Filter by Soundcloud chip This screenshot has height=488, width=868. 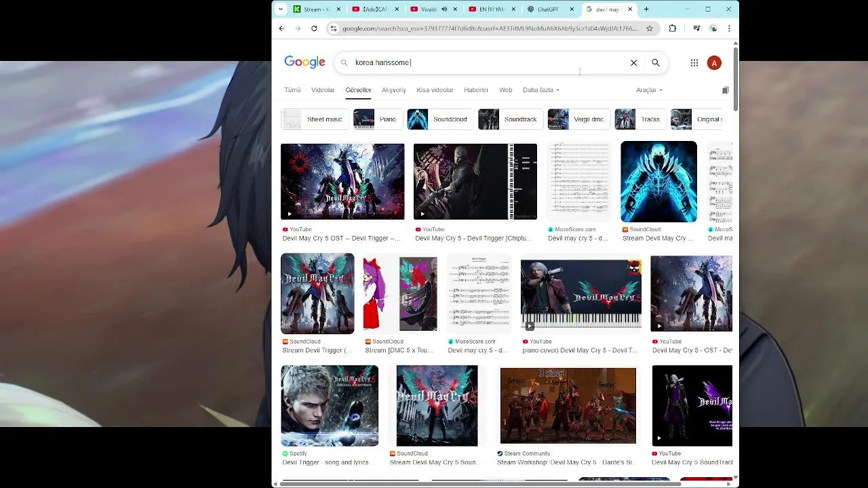click(x=441, y=119)
